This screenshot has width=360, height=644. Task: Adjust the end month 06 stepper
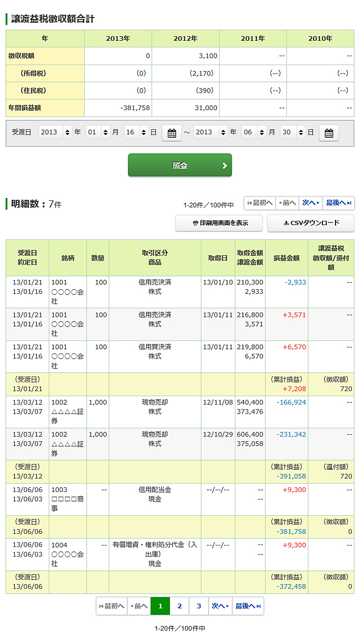254,132
